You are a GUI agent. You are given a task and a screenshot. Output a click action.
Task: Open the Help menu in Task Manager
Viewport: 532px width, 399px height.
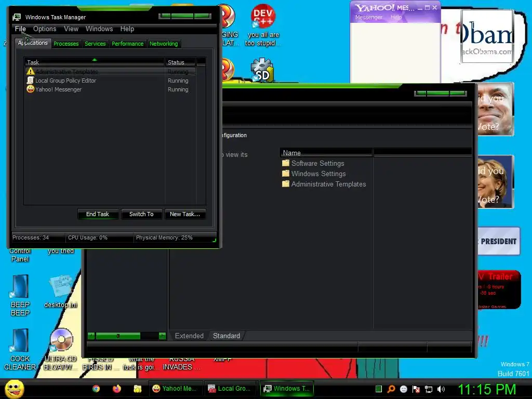[x=127, y=29]
